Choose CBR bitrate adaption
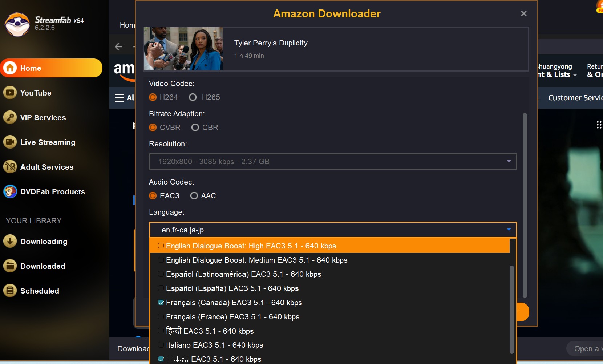 point(205,128)
